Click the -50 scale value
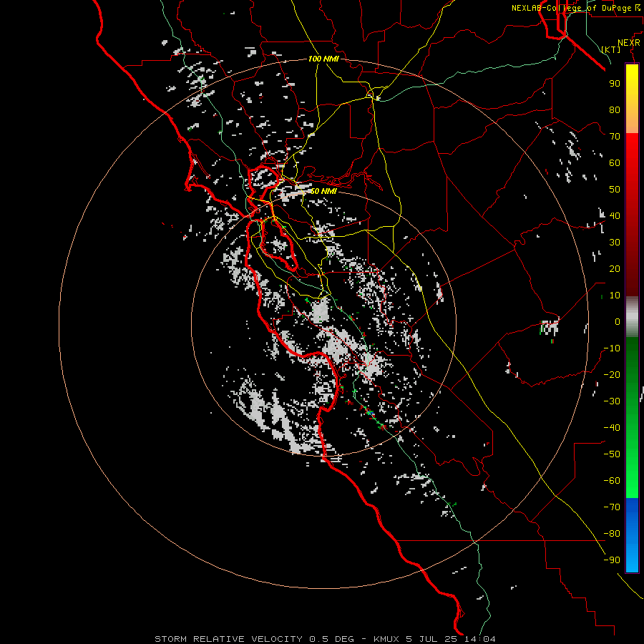 [x=612, y=454]
